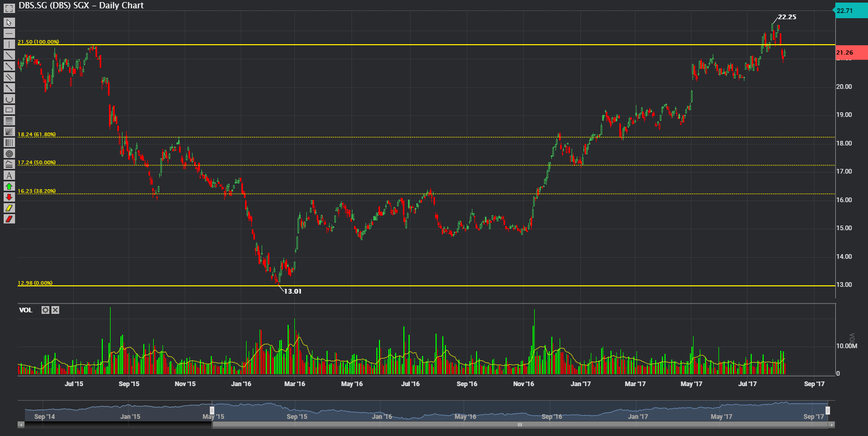
Task: Select the rectangle shape tool
Action: 9,110
